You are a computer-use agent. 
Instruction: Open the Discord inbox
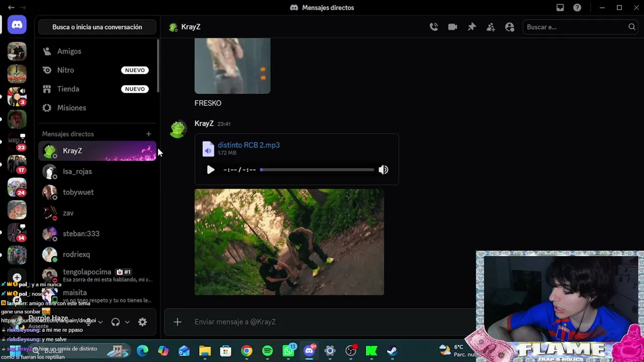coord(560,8)
